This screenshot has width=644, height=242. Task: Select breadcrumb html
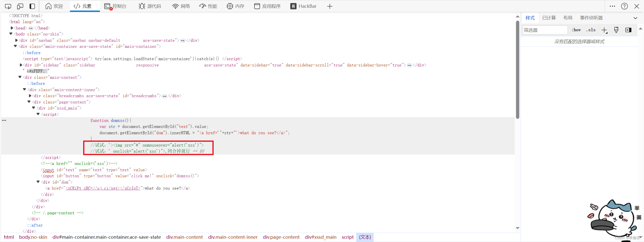(9, 237)
